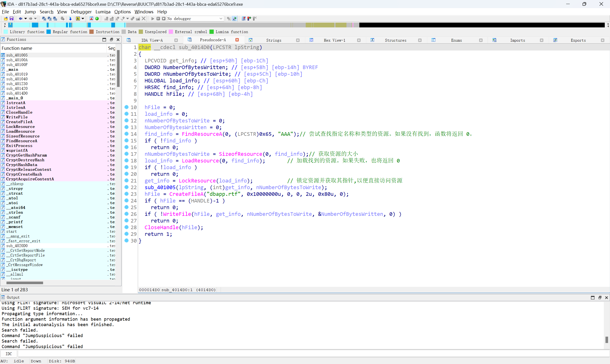
Task: Switch to the Imports tab
Action: 517,40
